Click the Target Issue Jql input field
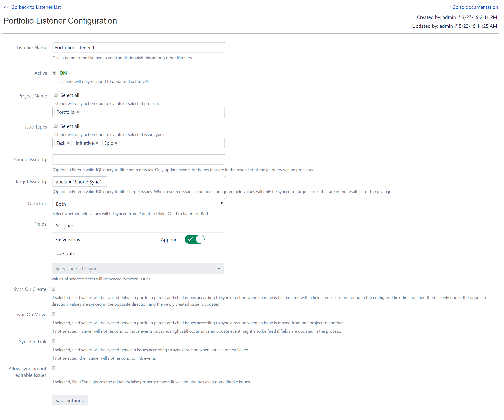The image size is (504, 420). click(x=138, y=181)
